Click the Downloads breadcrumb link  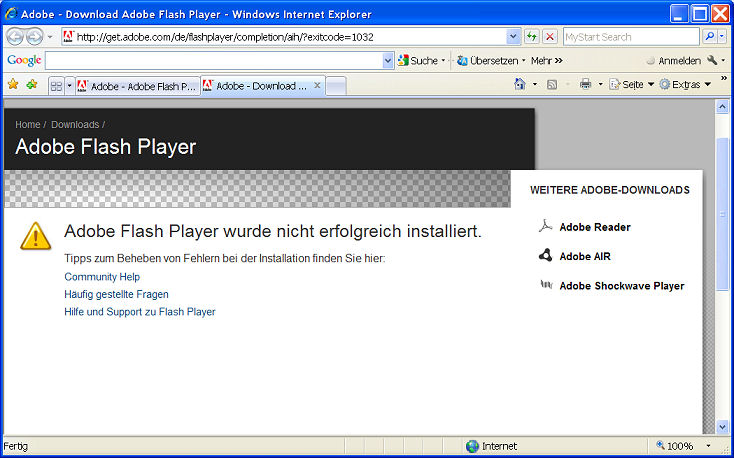pos(75,125)
